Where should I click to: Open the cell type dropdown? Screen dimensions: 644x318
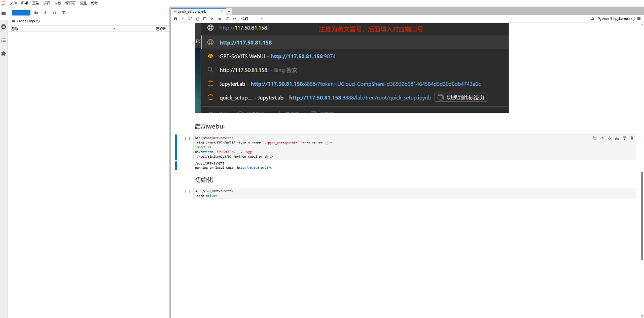point(252,19)
